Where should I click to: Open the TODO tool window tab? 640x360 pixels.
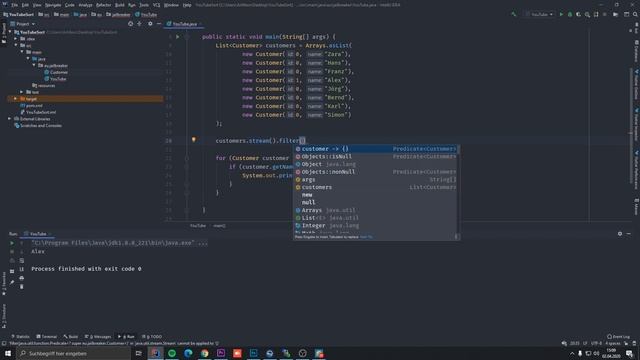[x=152, y=337]
